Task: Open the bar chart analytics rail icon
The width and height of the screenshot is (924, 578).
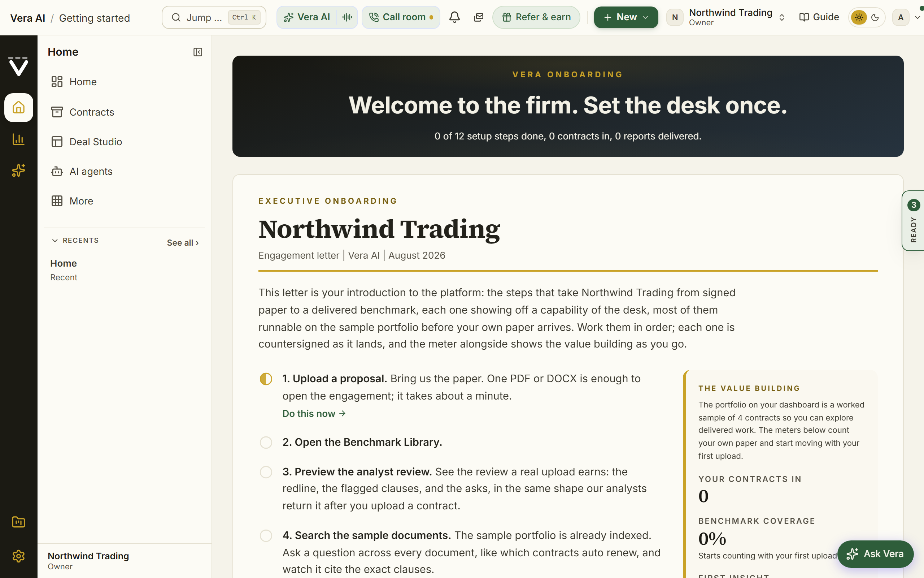Action: (18, 139)
